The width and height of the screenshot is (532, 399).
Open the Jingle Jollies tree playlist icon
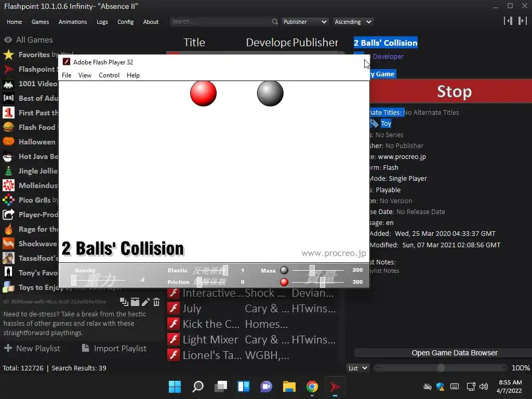8,170
